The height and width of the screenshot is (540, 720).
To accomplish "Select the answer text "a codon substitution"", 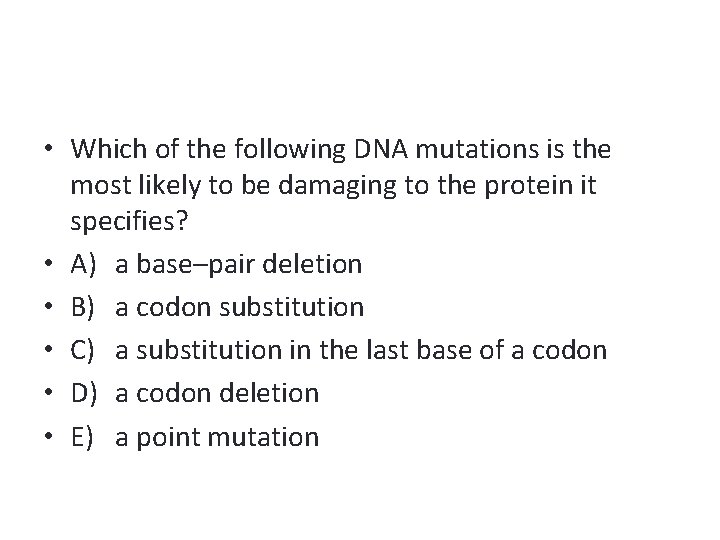I will coord(239,307).
